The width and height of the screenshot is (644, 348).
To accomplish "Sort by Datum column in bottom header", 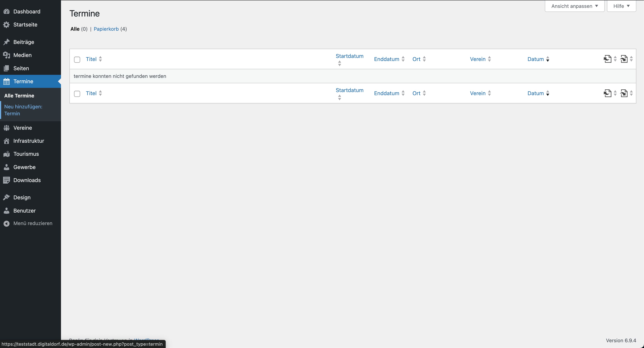I will 535,93.
